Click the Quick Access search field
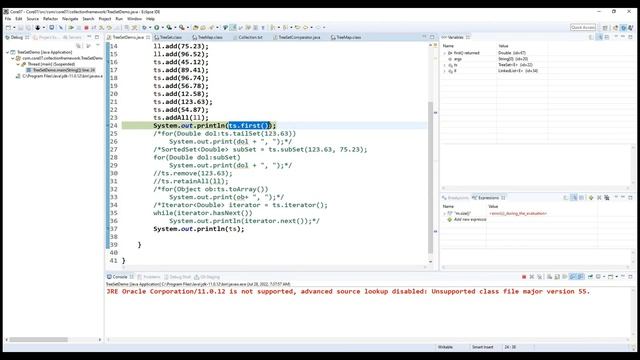Screen dimensions: 640x360 583,27
